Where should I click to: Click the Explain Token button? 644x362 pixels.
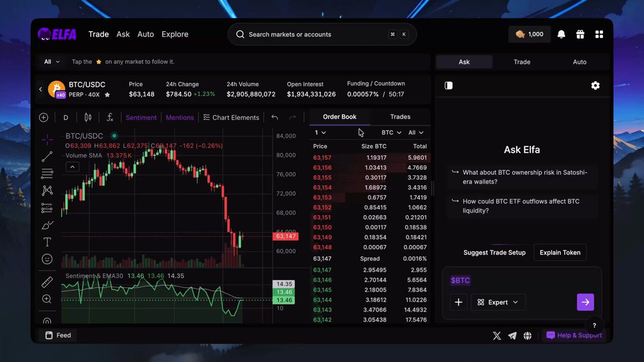pos(560,252)
